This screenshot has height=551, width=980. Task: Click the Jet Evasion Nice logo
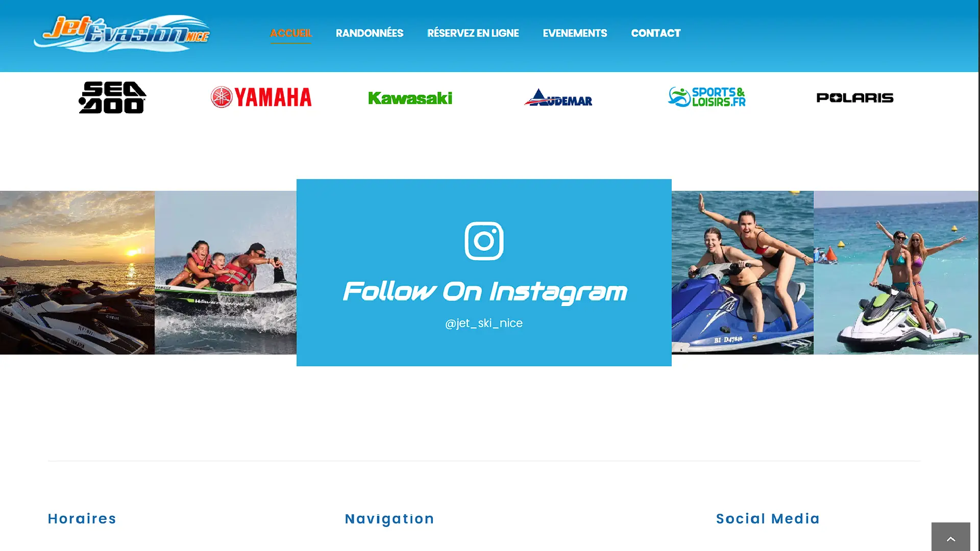(122, 33)
